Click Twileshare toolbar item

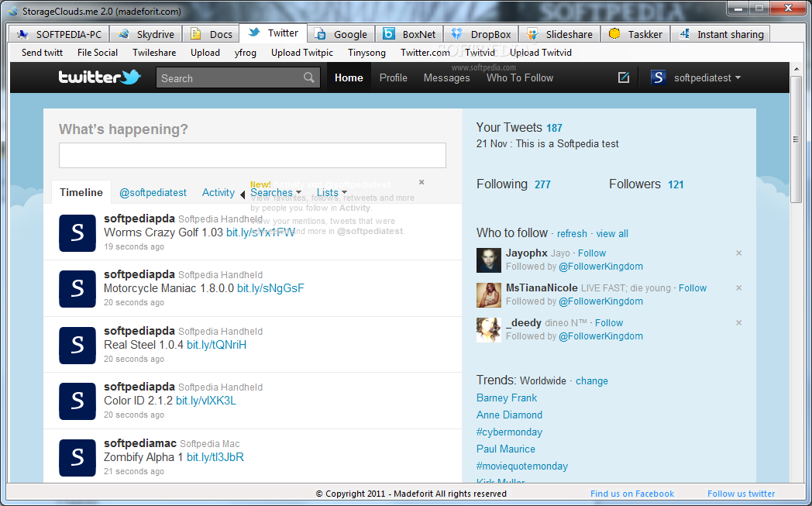tap(154, 53)
